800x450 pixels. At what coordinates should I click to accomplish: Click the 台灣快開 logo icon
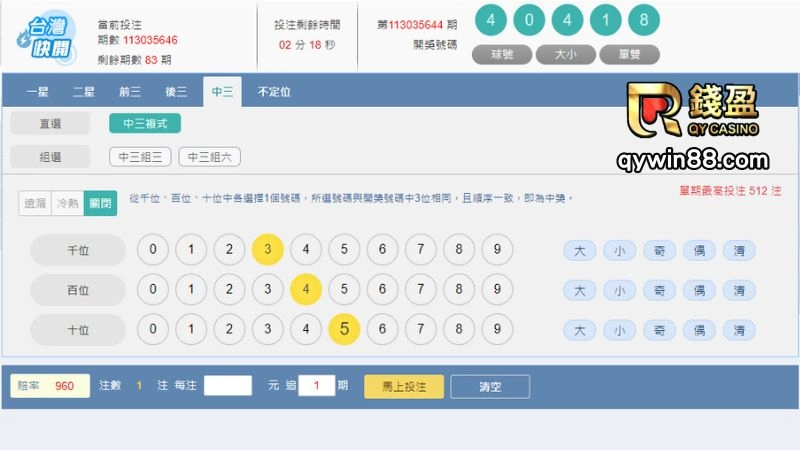(x=46, y=36)
